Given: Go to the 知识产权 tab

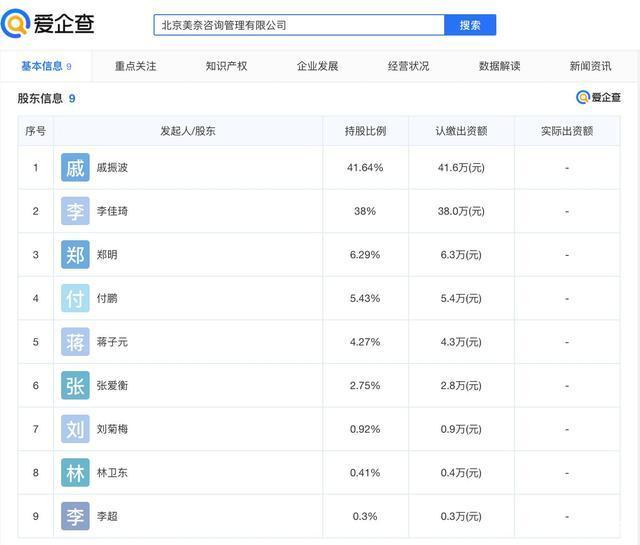Looking at the screenshot, I should pyautogui.click(x=226, y=66).
